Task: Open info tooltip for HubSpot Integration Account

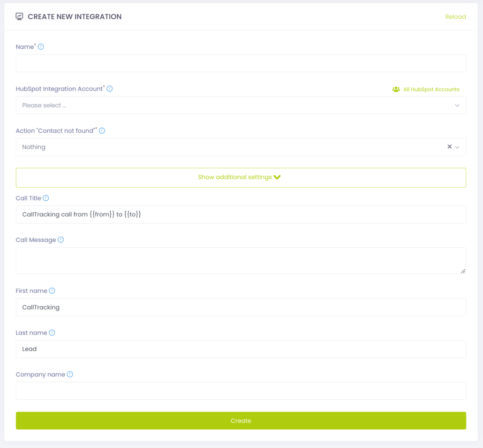Action: (110, 89)
